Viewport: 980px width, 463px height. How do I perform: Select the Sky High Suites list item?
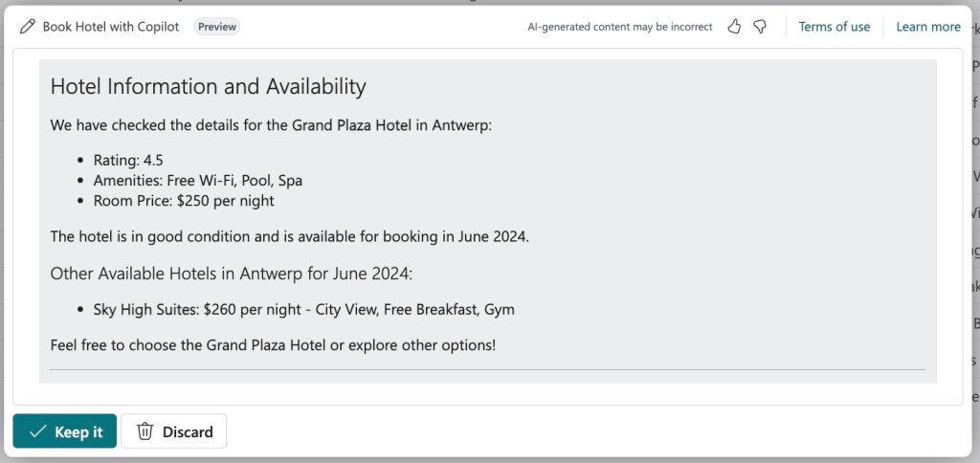point(303,309)
